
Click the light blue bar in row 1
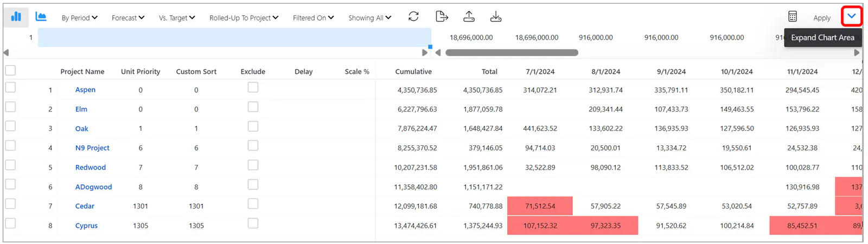pos(234,37)
